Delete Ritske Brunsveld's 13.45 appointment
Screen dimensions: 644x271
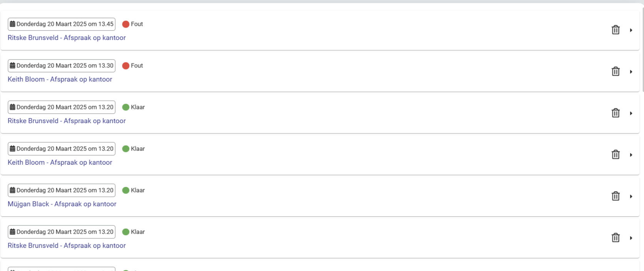(x=615, y=30)
